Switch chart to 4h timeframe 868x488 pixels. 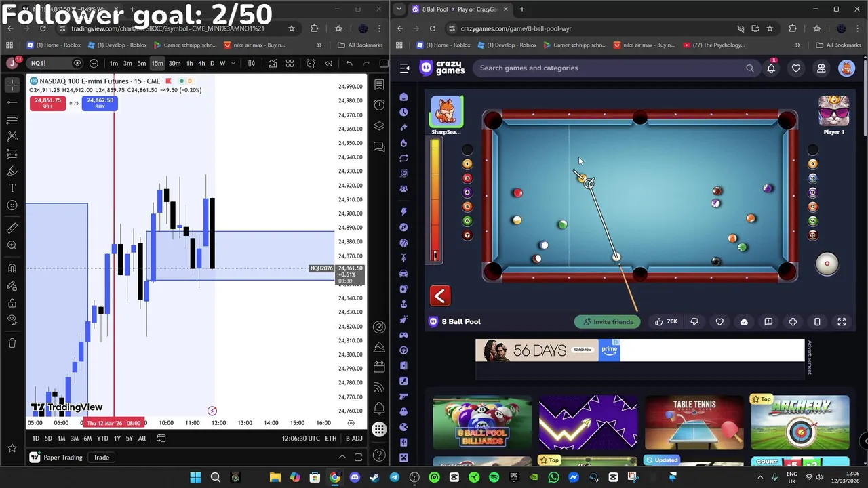201,63
